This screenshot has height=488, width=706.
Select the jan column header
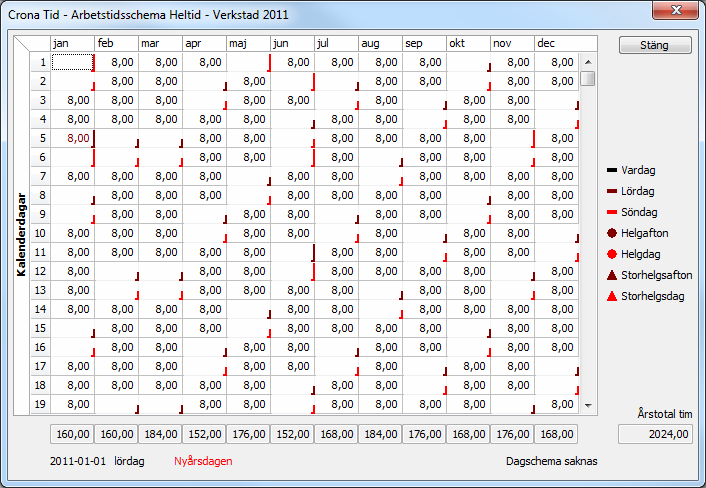click(x=72, y=44)
